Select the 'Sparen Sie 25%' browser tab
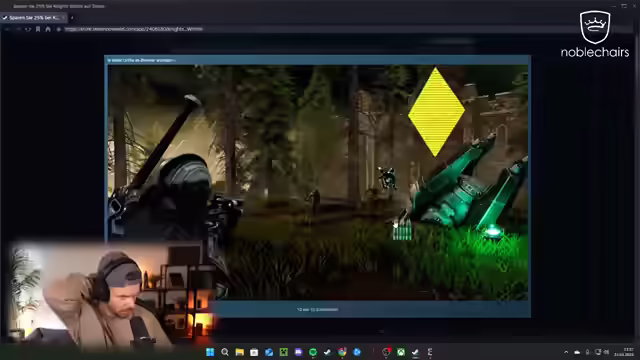This screenshot has height=360, width=640. click(x=33, y=18)
